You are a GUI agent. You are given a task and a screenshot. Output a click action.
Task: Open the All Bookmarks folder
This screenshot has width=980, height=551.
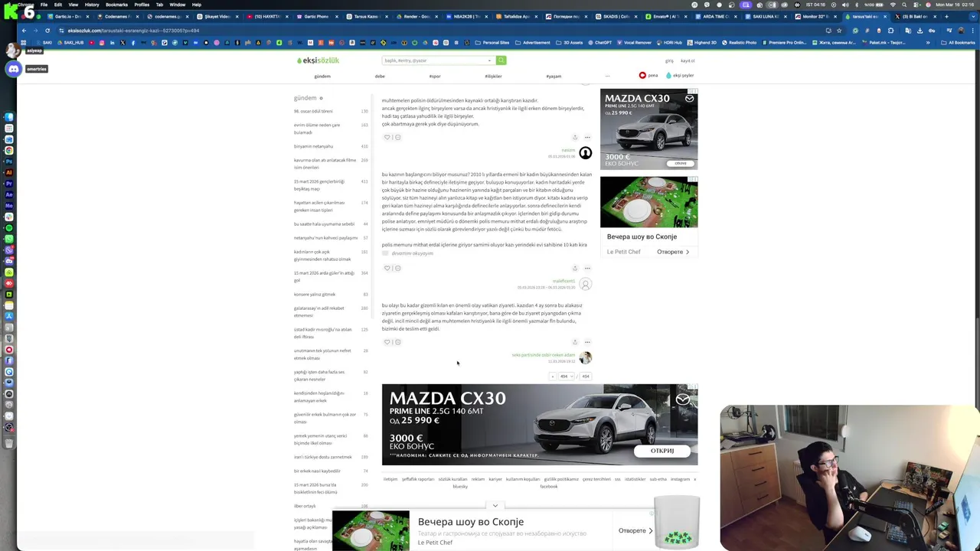tap(959, 42)
